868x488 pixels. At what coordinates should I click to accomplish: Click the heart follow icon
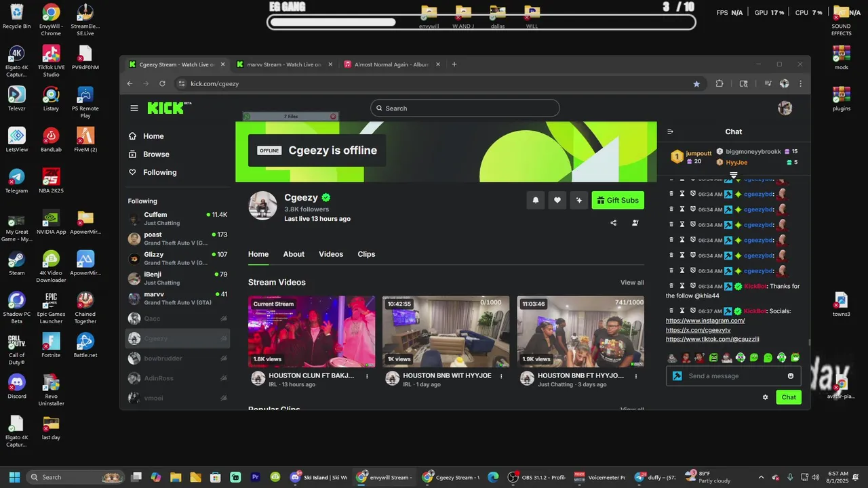[557, 200]
